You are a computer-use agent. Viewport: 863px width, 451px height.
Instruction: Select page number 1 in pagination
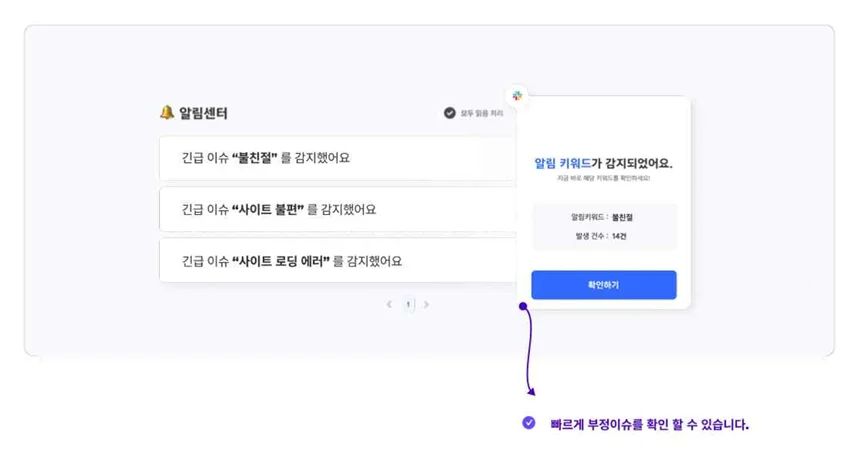tap(408, 305)
